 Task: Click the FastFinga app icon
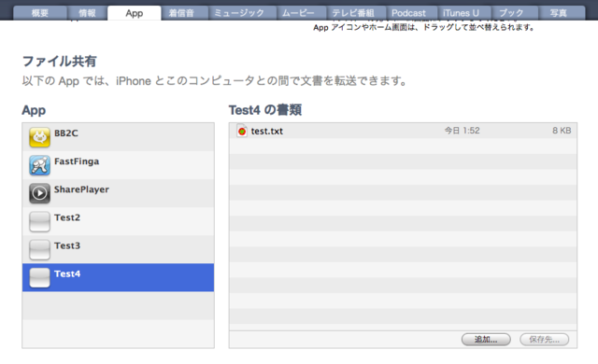pos(39,165)
